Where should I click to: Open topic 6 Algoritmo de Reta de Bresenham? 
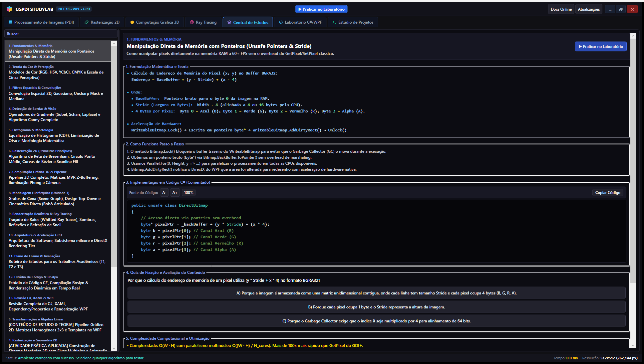click(x=58, y=156)
